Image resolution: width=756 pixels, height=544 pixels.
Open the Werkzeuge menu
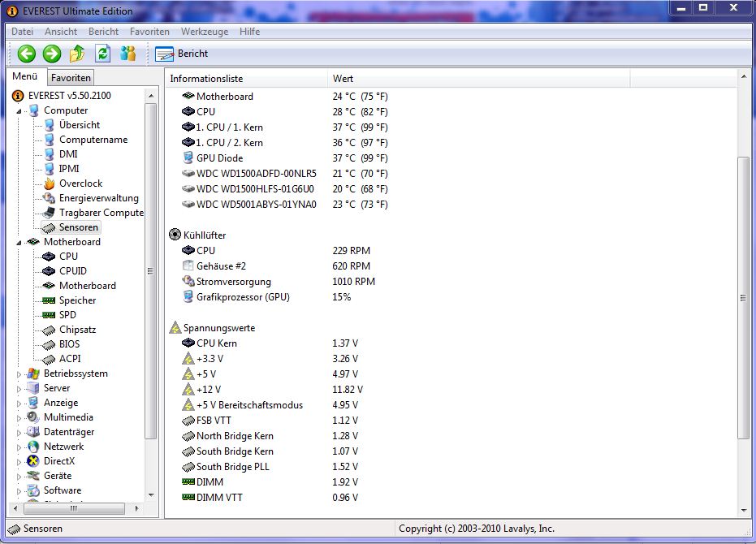[205, 32]
